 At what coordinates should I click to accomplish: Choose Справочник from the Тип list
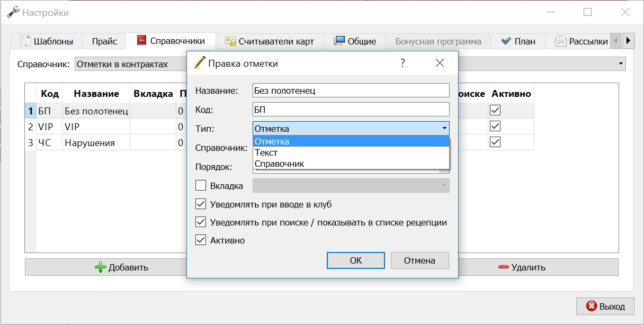(x=351, y=164)
